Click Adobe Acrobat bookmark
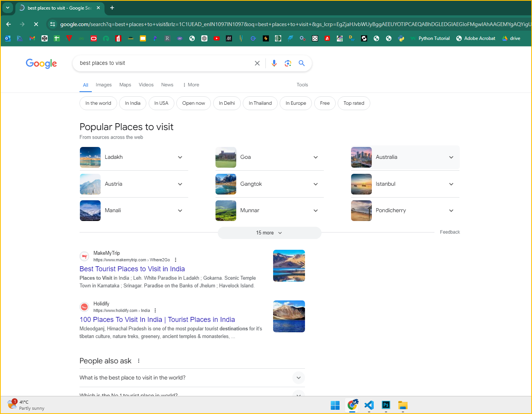This screenshot has height=414, width=532. tap(476, 38)
